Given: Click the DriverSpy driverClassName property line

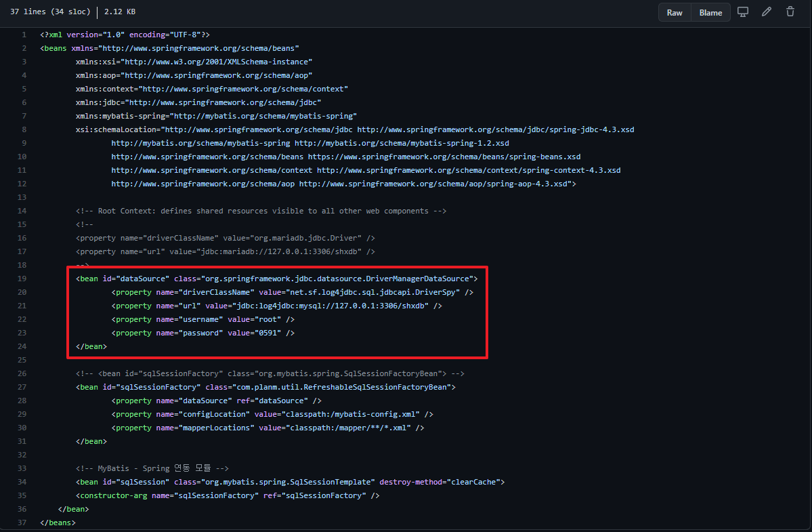Looking at the screenshot, I should 292,292.
